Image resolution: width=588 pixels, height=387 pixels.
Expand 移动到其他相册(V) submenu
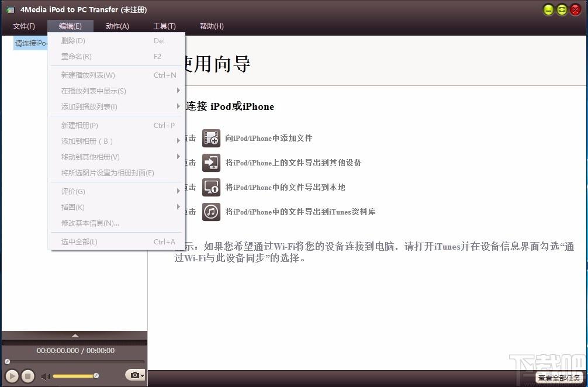pos(117,157)
